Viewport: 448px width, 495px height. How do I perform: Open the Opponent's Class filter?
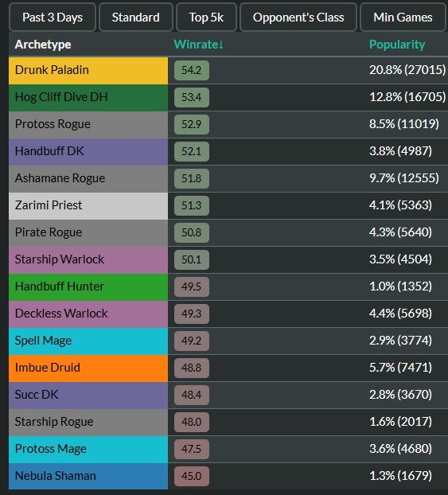298,18
